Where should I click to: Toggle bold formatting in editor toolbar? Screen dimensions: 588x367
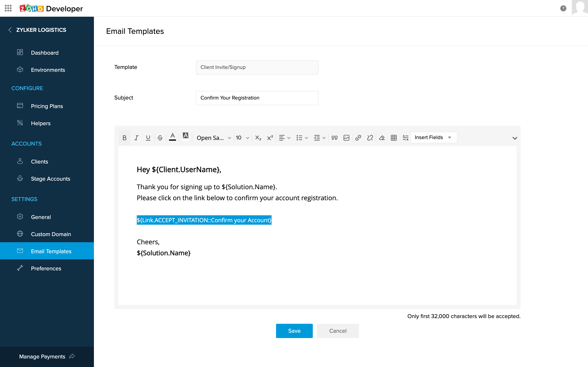124,138
